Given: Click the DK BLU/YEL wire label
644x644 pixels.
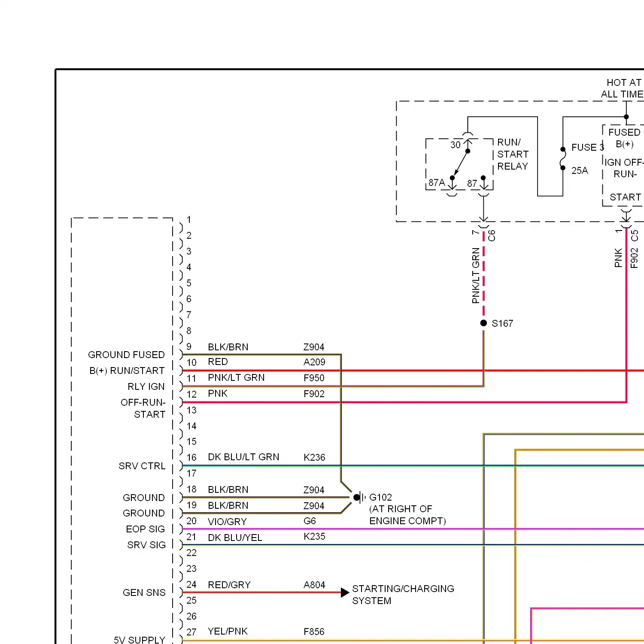Looking at the screenshot, I should click(x=235, y=538).
